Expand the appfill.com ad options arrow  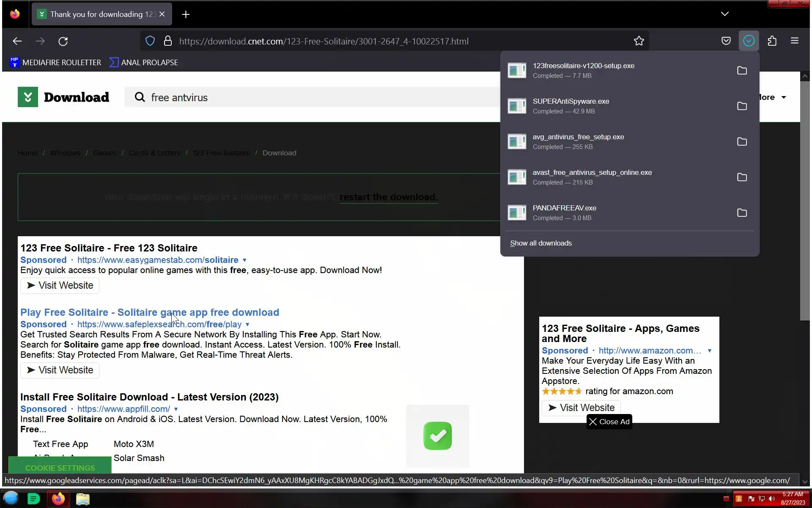[176, 409]
